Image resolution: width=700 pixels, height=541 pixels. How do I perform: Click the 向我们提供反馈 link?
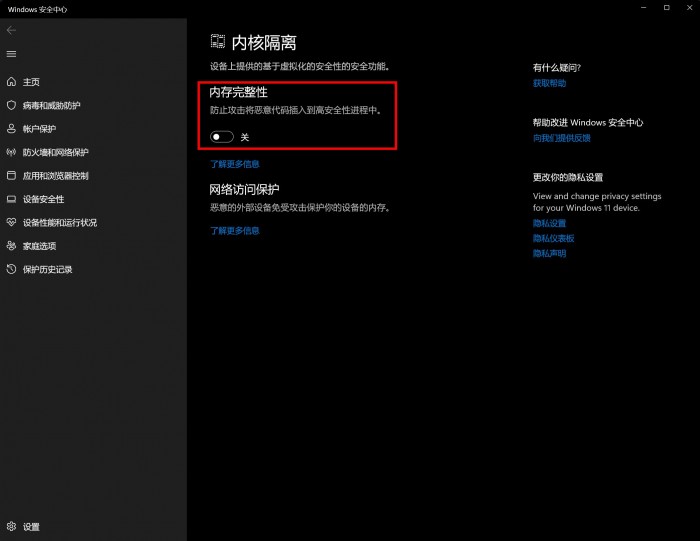tap(562, 138)
